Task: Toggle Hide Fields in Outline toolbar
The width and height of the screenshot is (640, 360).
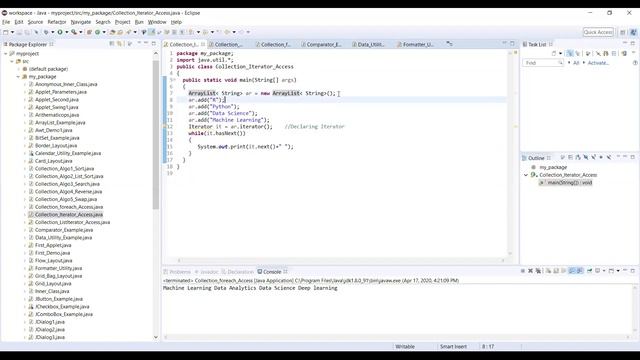Action: click(586, 158)
